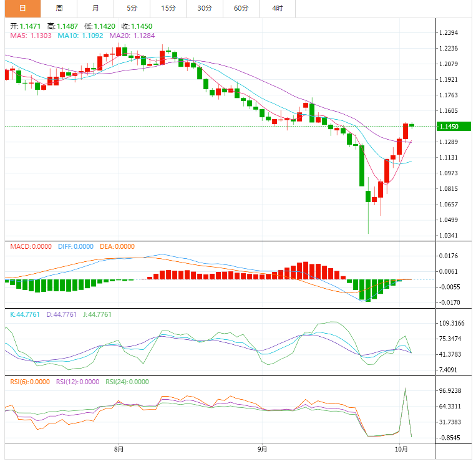Click the 1.2079 price axis label
Image resolution: width=476 pixels, height=464 pixels.
[x=449, y=64]
